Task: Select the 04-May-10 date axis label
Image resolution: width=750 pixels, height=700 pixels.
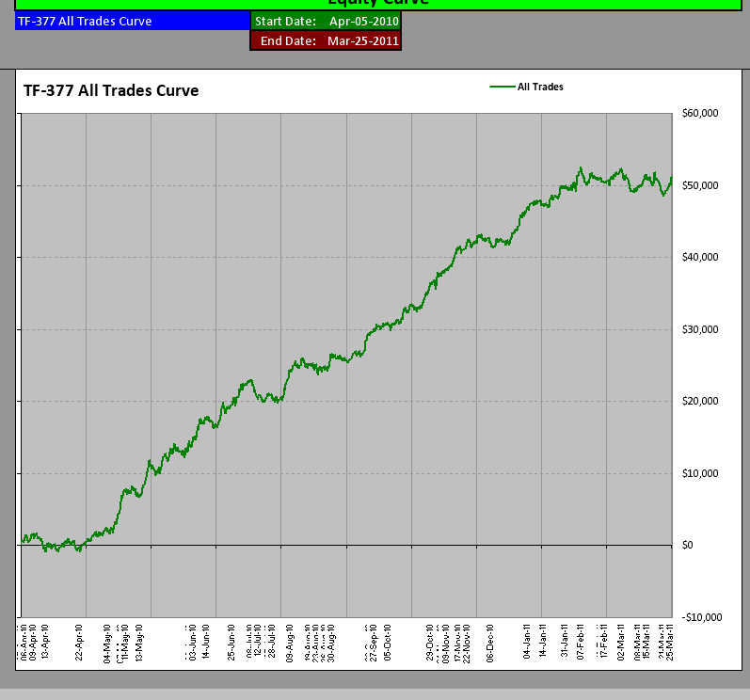Action: click(107, 644)
